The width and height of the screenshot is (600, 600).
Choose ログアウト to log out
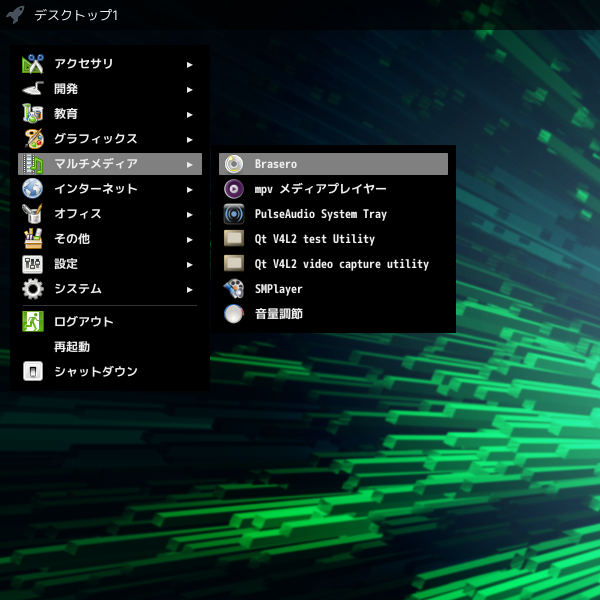(x=110, y=321)
